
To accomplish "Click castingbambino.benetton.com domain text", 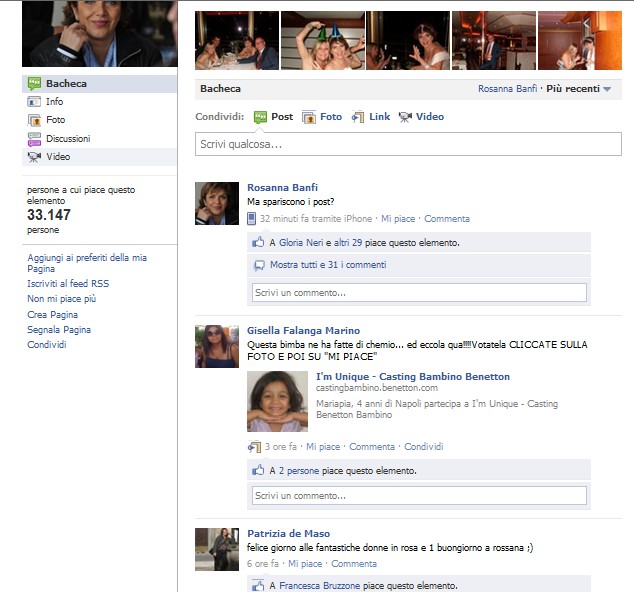I will [377, 388].
